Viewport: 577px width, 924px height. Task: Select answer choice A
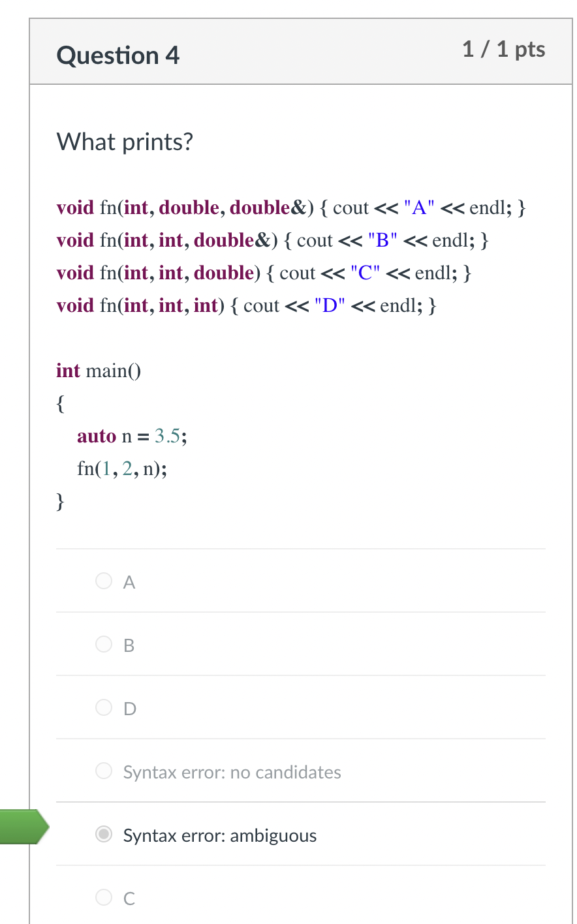[x=103, y=581]
